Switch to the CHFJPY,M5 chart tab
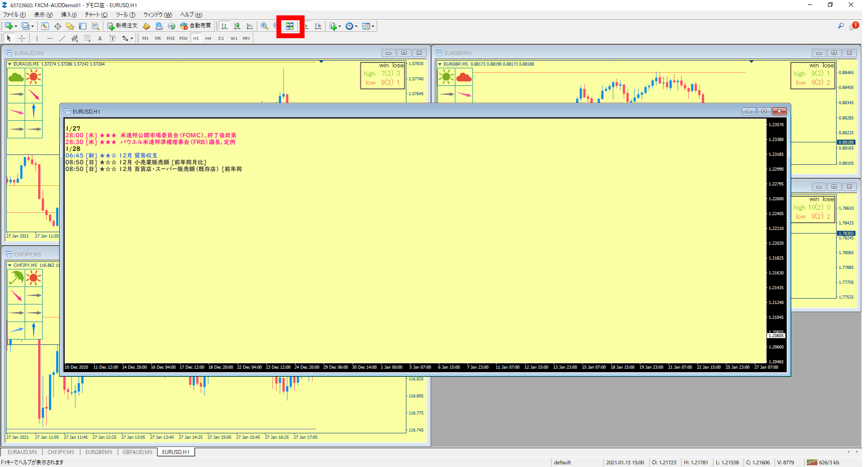 click(61, 452)
